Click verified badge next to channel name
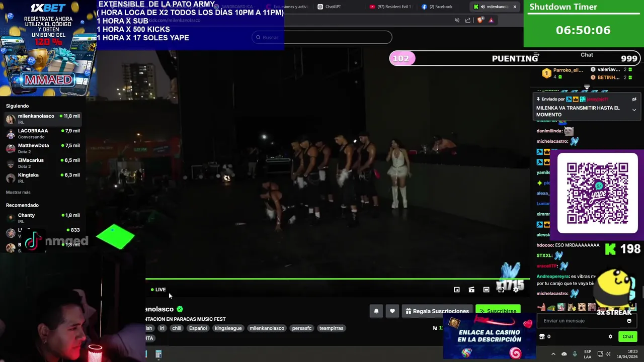This screenshot has height=362, width=644. [180, 309]
